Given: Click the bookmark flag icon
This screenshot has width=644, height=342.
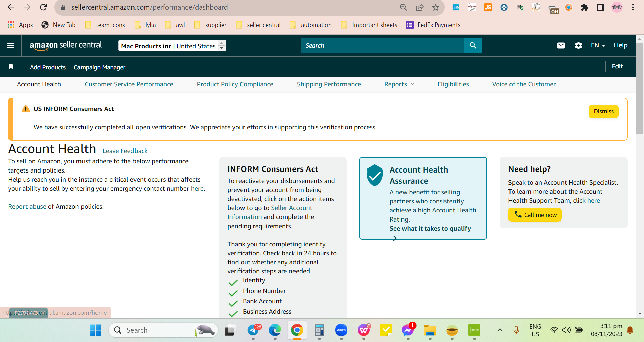Looking at the screenshot, I should coord(11,67).
